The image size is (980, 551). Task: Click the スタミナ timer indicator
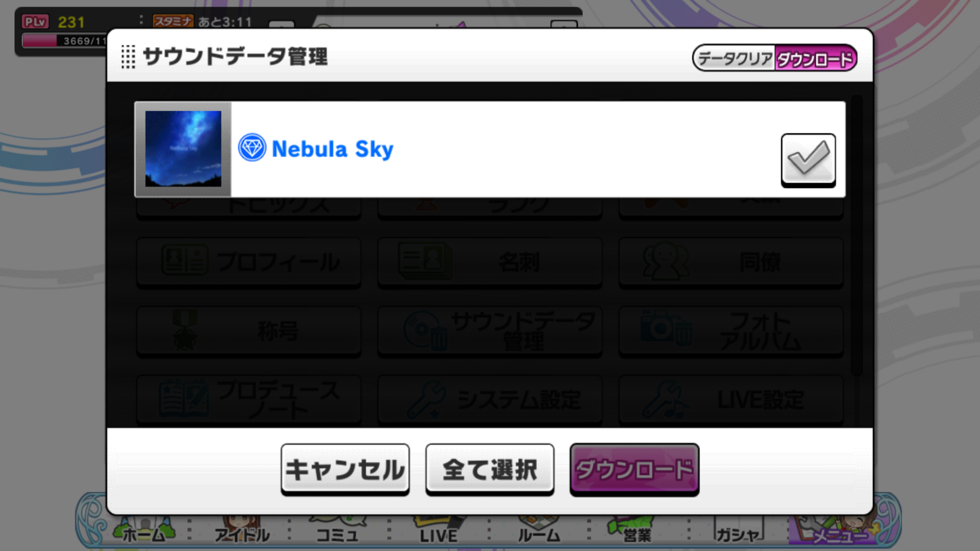pyautogui.click(x=203, y=21)
